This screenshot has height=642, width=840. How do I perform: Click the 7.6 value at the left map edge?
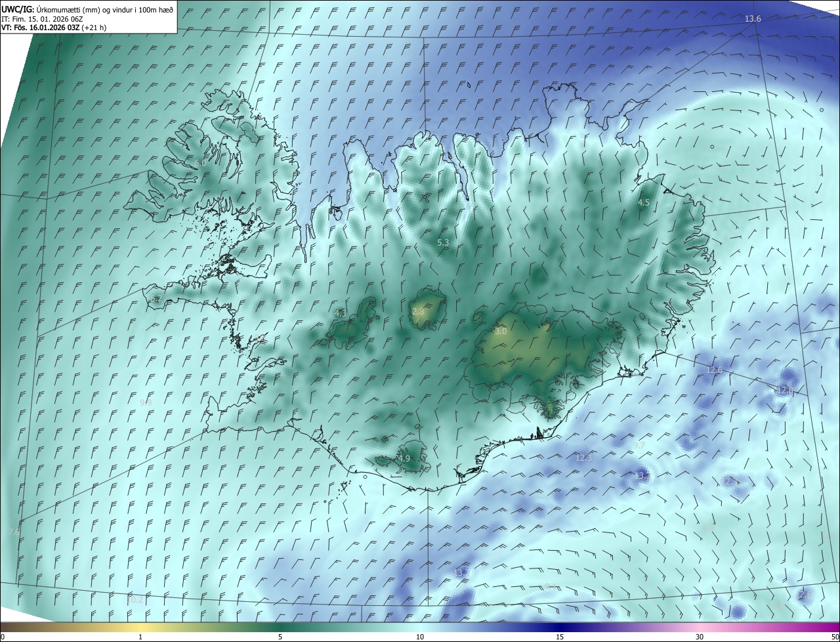[14, 532]
